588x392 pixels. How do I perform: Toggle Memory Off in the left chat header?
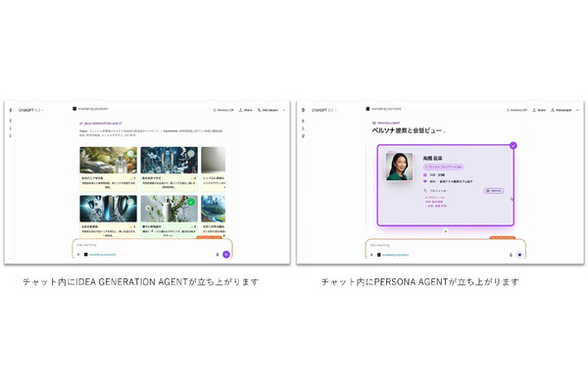point(222,111)
